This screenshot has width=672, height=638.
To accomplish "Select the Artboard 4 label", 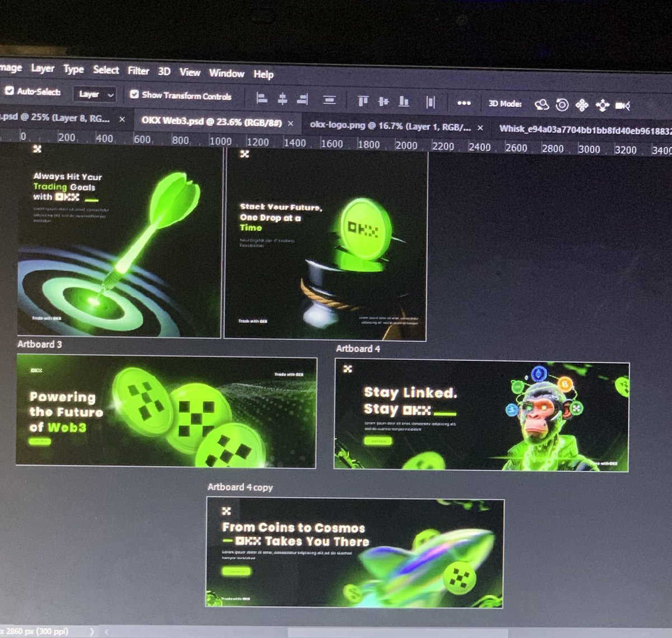I will click(x=358, y=349).
